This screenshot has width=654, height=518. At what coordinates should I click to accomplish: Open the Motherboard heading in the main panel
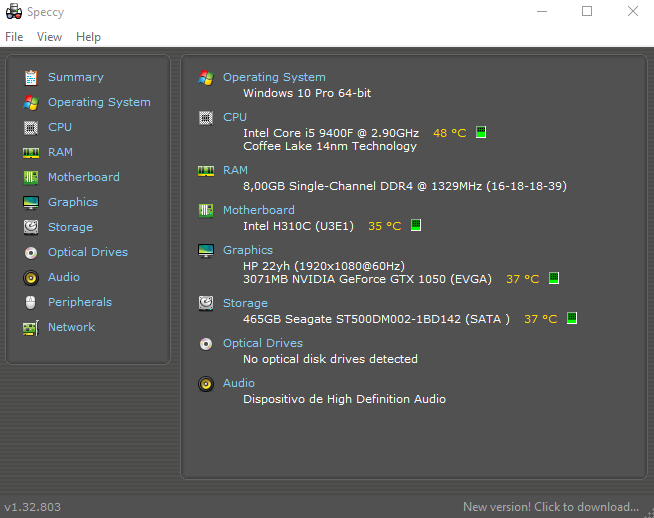coord(258,210)
